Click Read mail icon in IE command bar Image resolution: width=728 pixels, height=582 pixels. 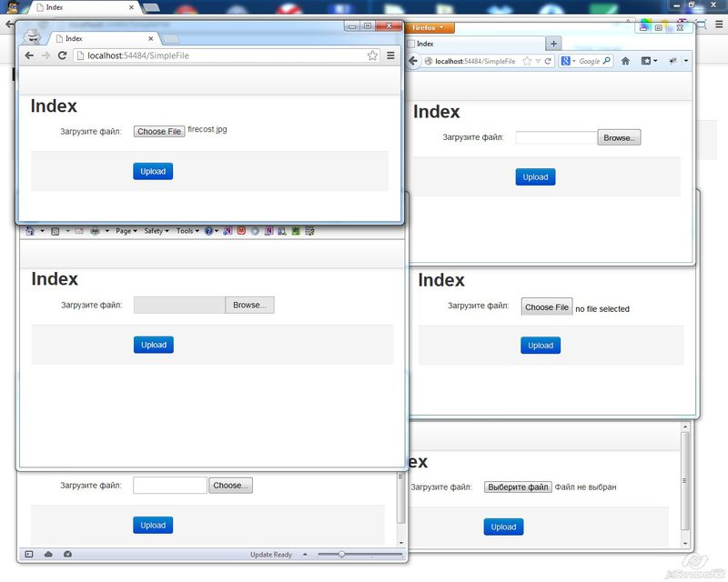[79, 231]
